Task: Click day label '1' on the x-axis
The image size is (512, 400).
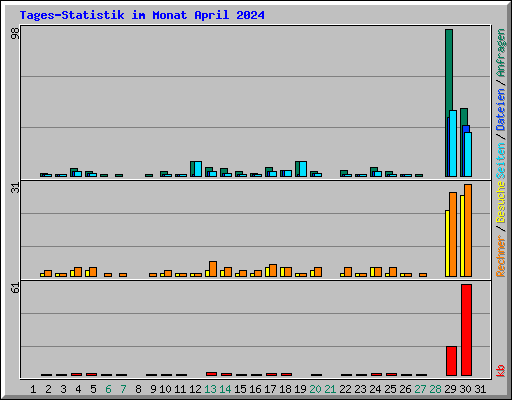Action: (x=33, y=389)
